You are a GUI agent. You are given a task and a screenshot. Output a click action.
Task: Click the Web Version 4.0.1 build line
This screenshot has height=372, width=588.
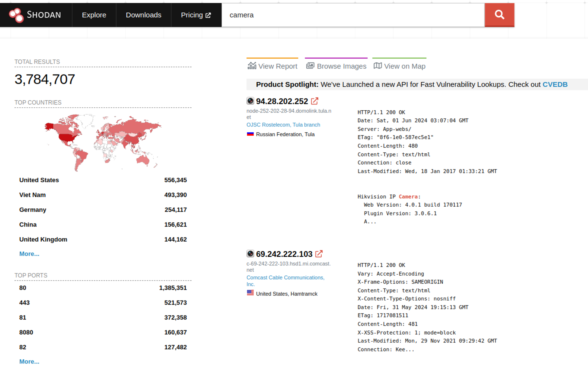pos(413,205)
